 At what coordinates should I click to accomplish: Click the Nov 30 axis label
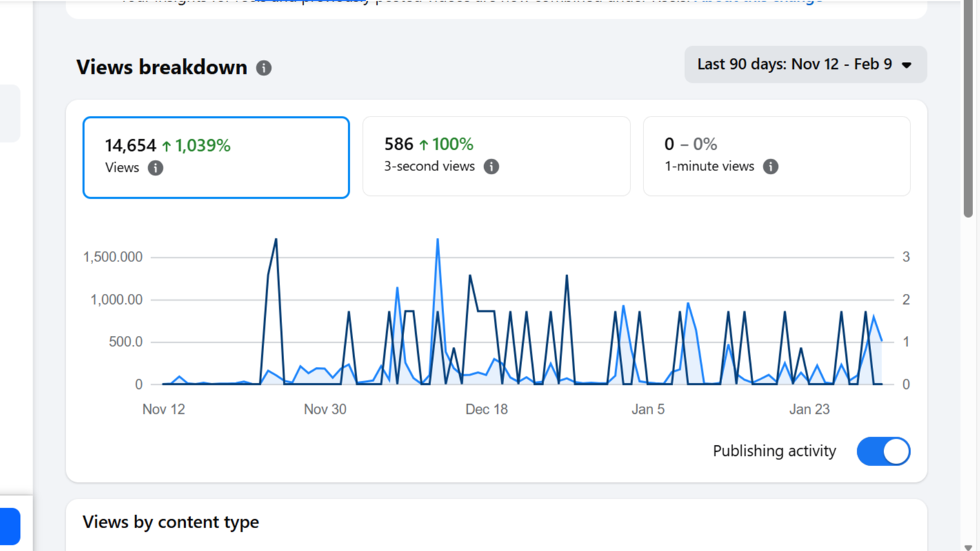(x=325, y=409)
